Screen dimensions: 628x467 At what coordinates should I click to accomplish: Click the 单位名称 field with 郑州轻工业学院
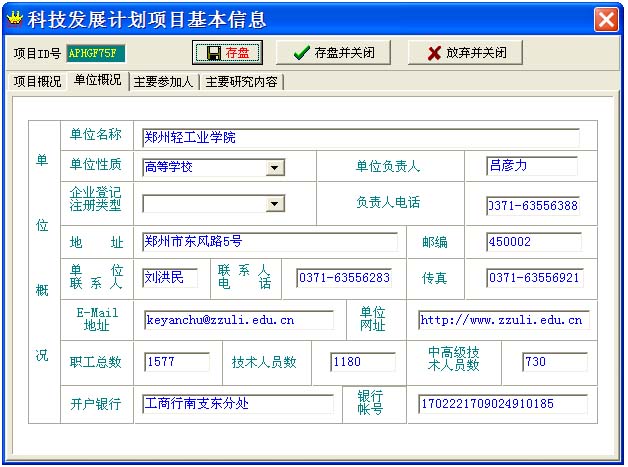360,138
